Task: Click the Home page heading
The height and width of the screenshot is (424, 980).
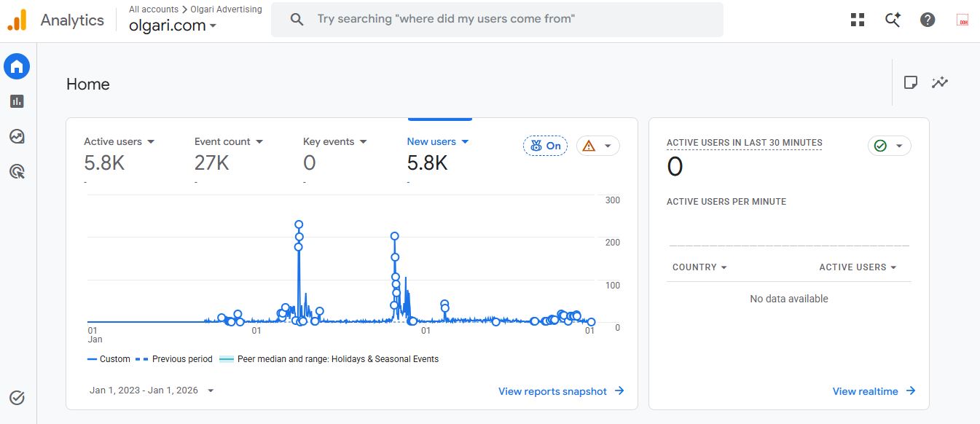Action: point(88,84)
